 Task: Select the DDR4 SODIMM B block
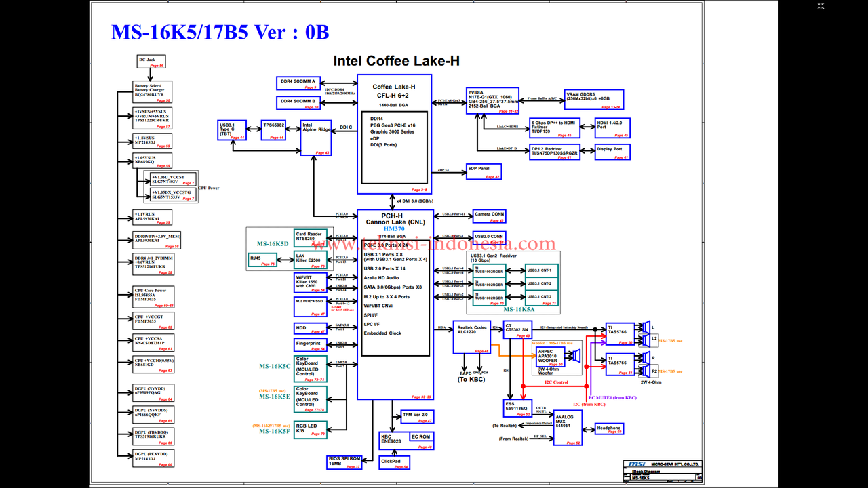tap(298, 103)
